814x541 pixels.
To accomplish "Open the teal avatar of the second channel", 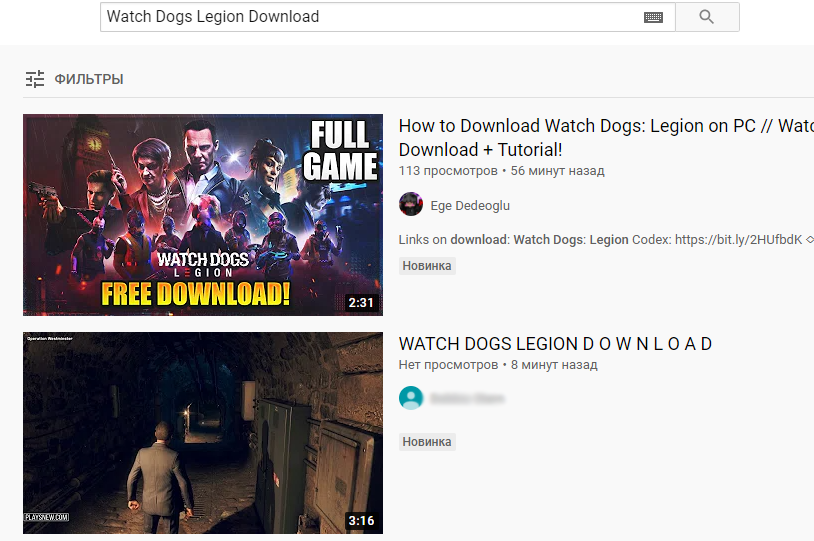I will (411, 398).
